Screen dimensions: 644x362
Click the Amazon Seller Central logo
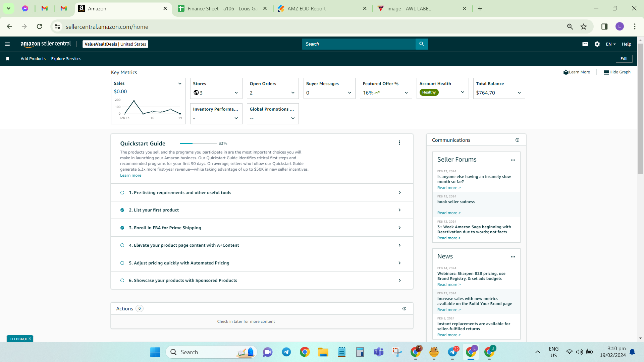click(46, 44)
